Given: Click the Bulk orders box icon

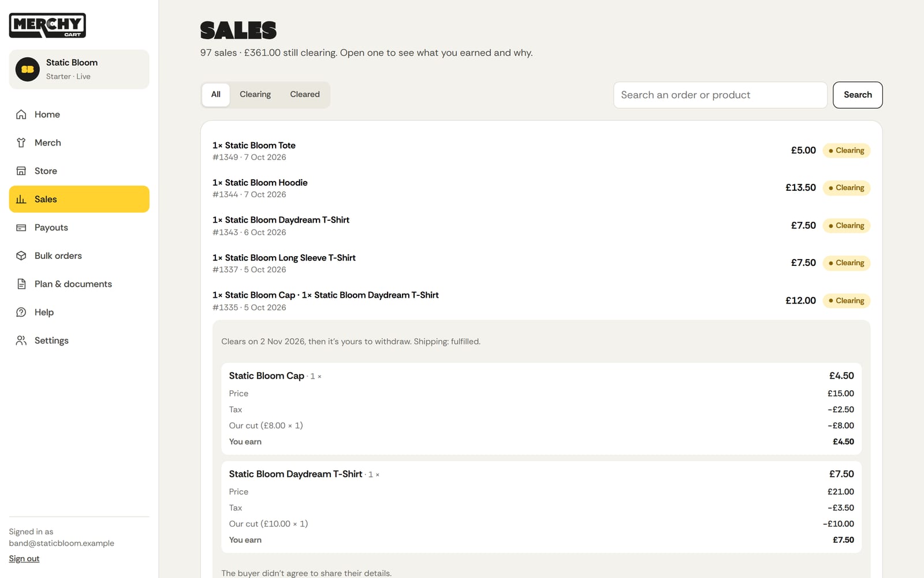Looking at the screenshot, I should 21,256.
